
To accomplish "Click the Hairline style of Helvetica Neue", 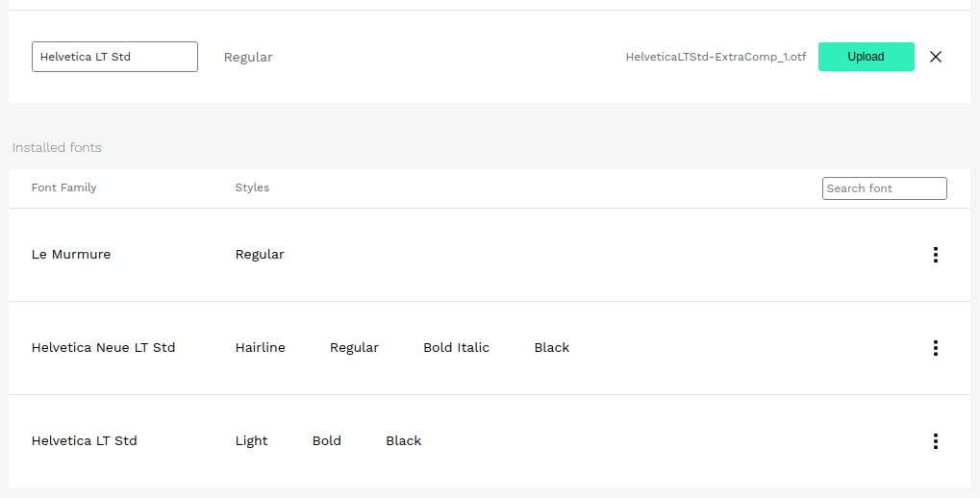I will click(x=260, y=348).
